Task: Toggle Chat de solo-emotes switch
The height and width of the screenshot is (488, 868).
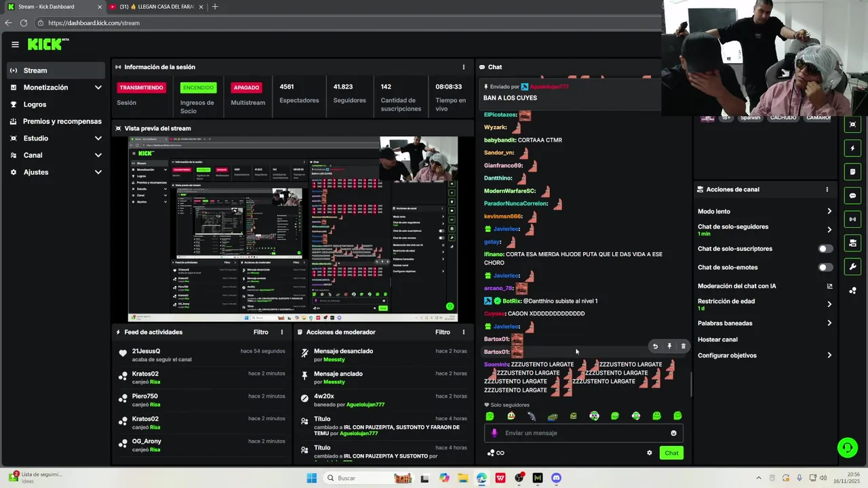Action: (x=825, y=268)
